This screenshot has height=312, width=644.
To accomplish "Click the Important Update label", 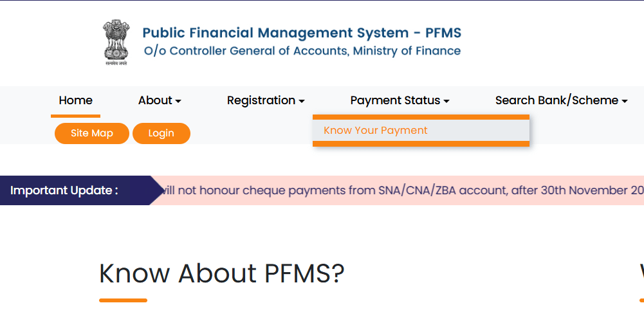I will pyautogui.click(x=64, y=190).
